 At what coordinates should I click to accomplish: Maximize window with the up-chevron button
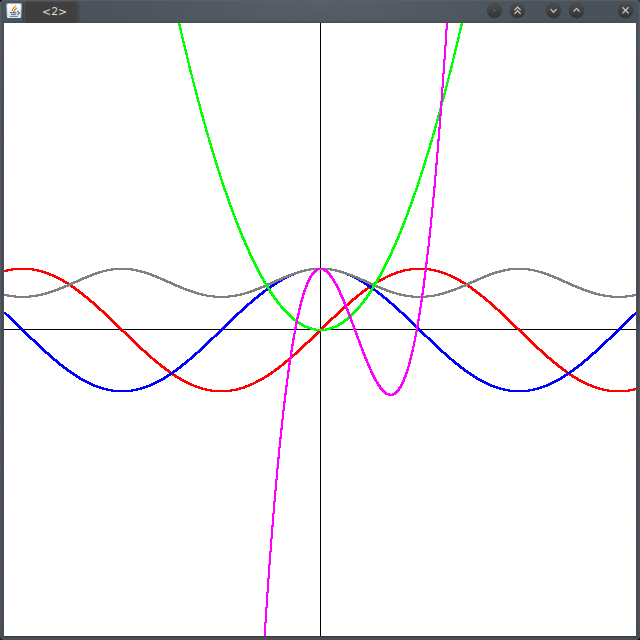tap(576, 11)
